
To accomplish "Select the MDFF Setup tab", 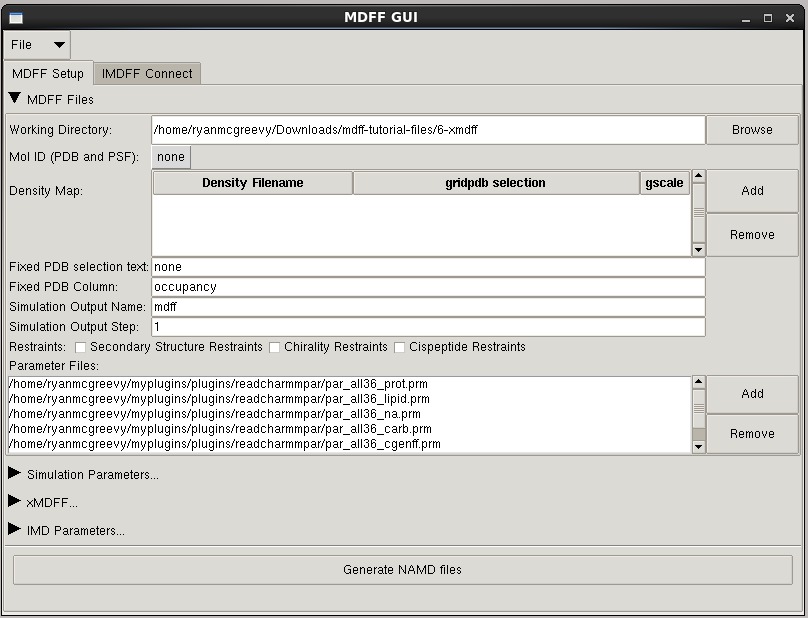I will [x=47, y=74].
